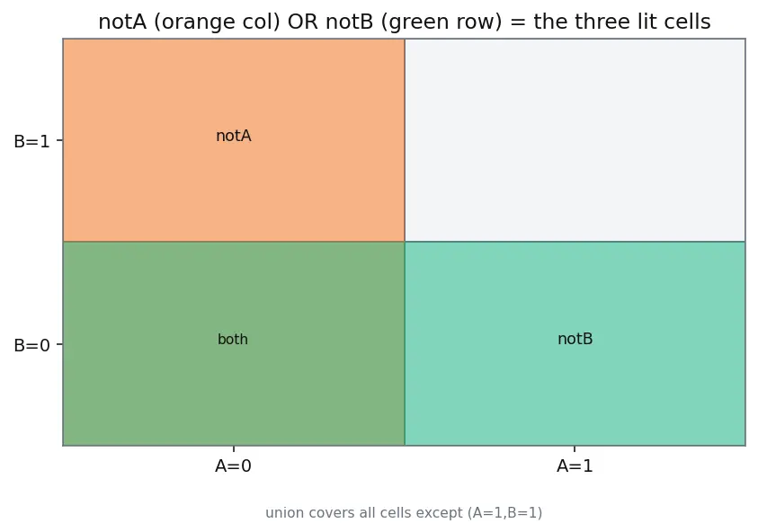Click the chart title text

404,22
